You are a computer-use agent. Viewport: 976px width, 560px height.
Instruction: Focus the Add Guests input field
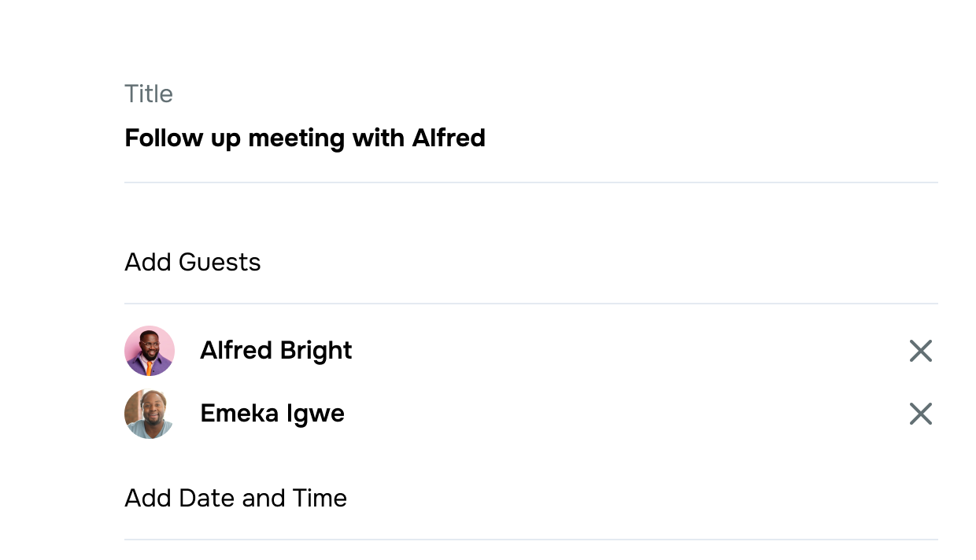click(x=531, y=262)
